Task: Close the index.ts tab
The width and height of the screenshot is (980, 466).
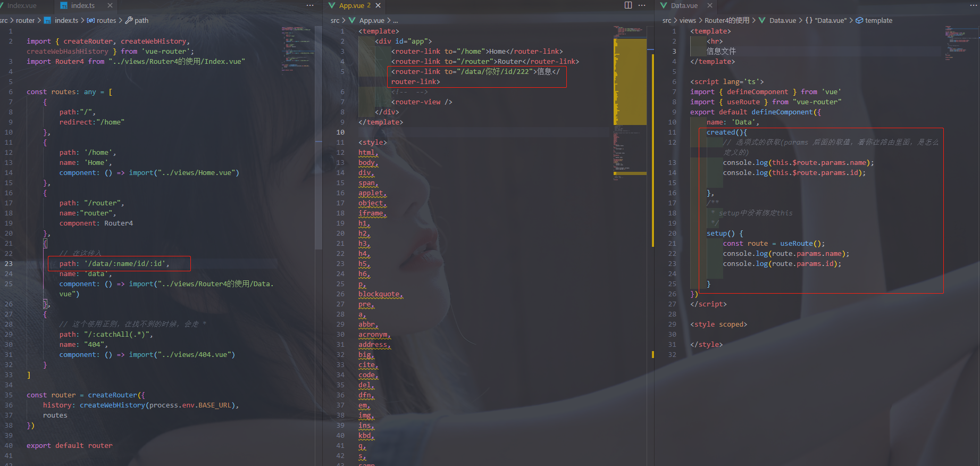Action: click(110, 5)
